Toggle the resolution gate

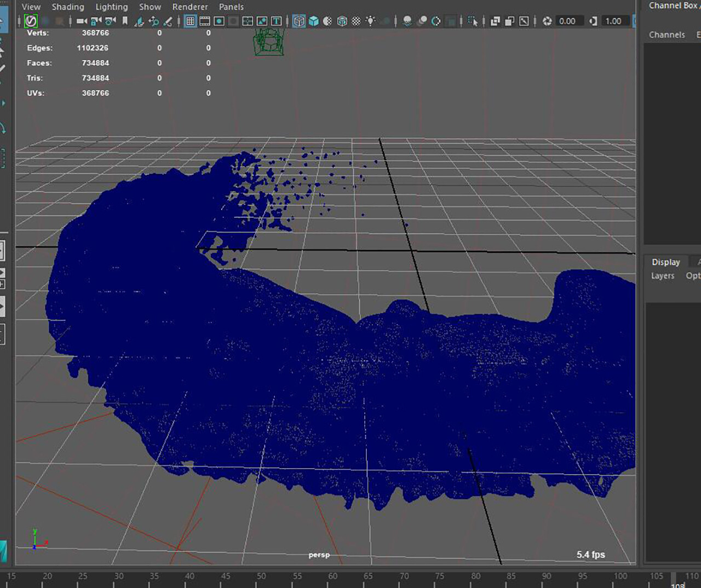pos(219,22)
